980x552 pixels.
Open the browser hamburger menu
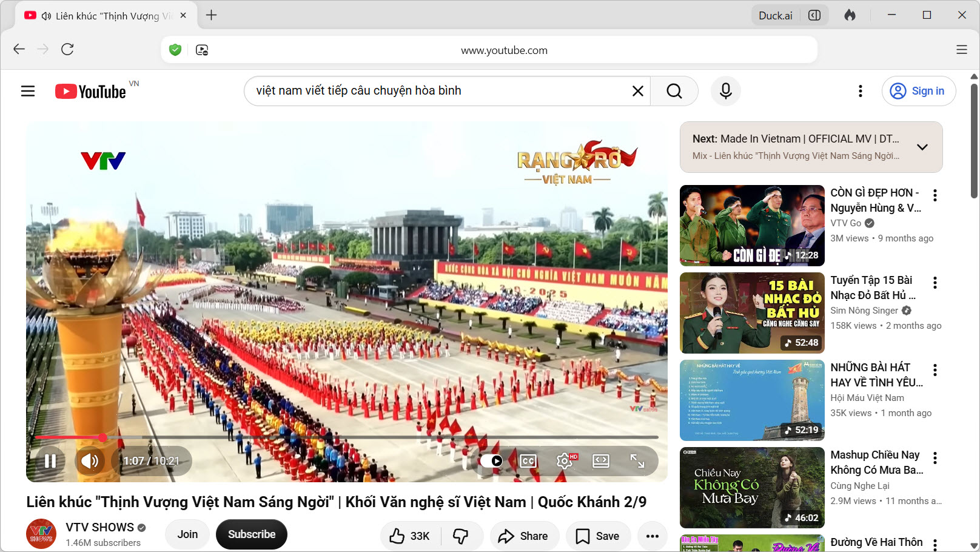click(x=962, y=50)
